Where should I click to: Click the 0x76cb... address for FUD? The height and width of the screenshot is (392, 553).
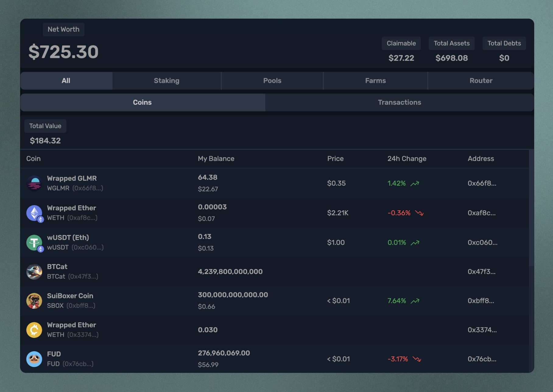point(482,359)
